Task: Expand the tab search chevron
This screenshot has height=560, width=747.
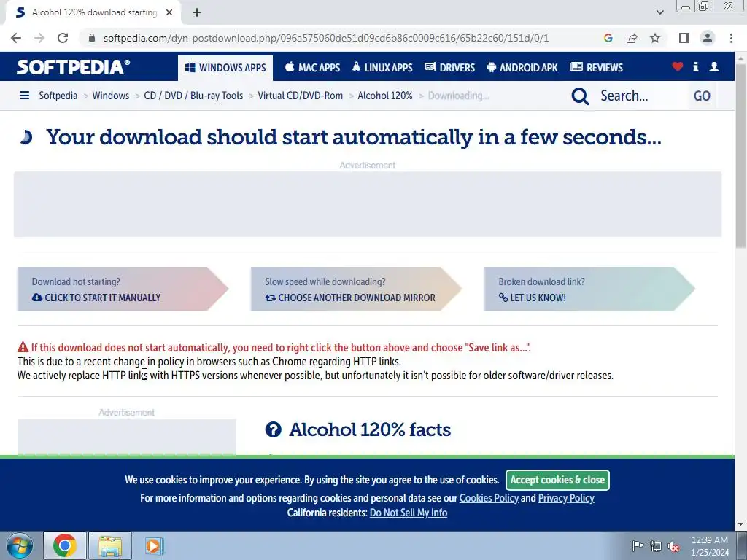Action: tap(659, 12)
